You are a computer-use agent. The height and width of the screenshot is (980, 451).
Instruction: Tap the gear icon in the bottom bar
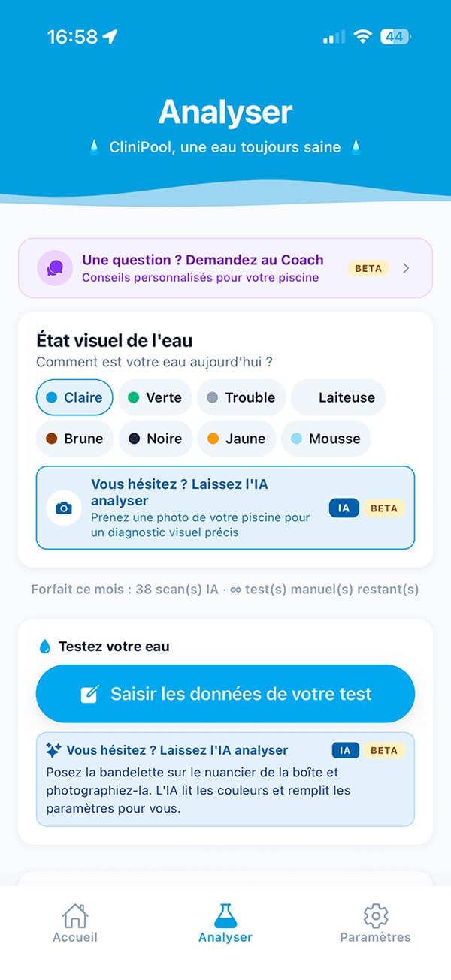click(x=375, y=915)
